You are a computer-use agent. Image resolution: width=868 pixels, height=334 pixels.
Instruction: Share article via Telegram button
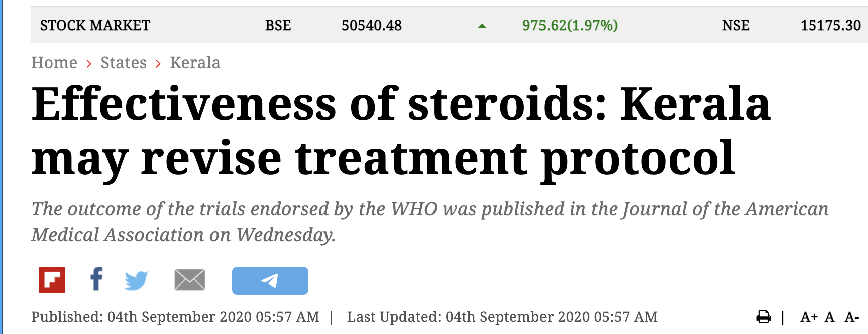click(x=270, y=281)
